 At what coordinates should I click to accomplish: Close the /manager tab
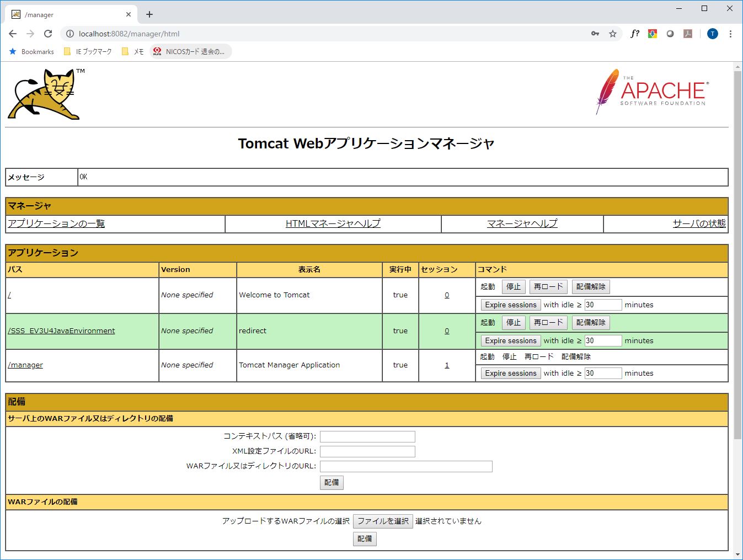(x=129, y=14)
